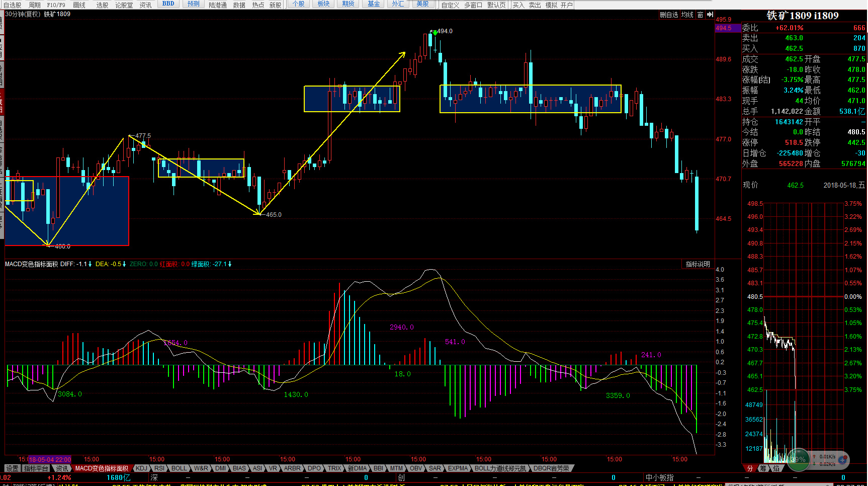Click the 外汇 forex toolbar button
The image size is (868, 486).
[398, 4]
